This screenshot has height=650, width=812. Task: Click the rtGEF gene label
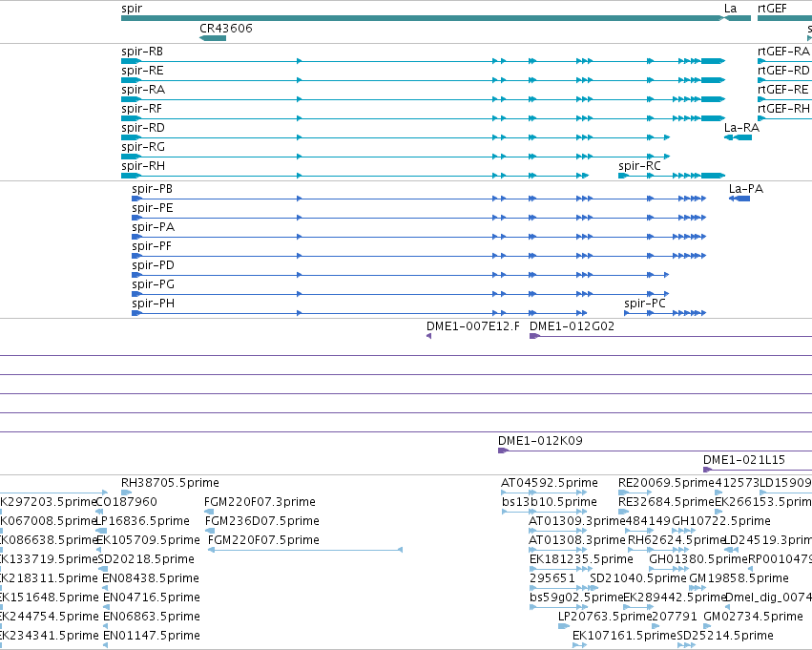(x=772, y=9)
